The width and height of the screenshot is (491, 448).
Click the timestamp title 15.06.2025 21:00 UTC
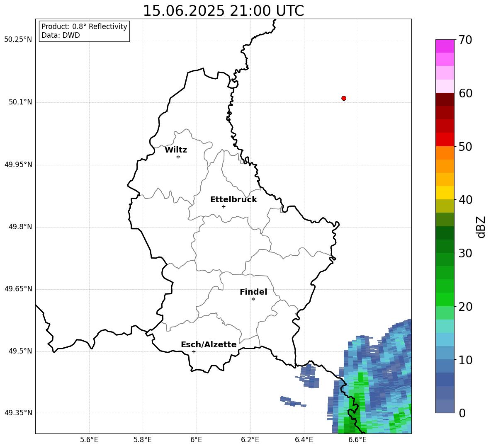click(x=223, y=11)
